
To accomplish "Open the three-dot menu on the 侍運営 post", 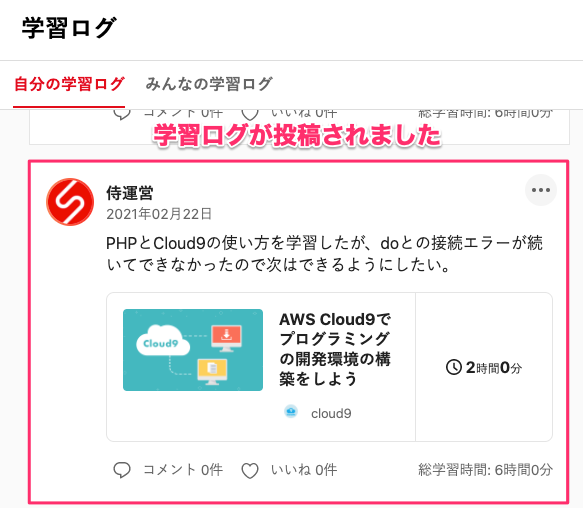I will coord(541,190).
